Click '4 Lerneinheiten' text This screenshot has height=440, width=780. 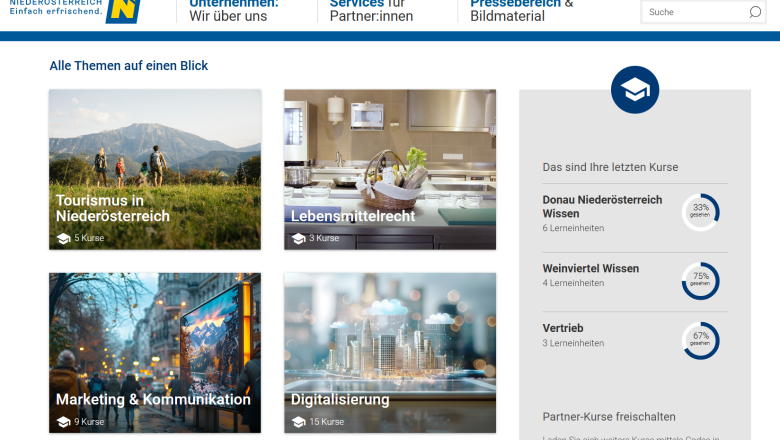[x=573, y=283]
